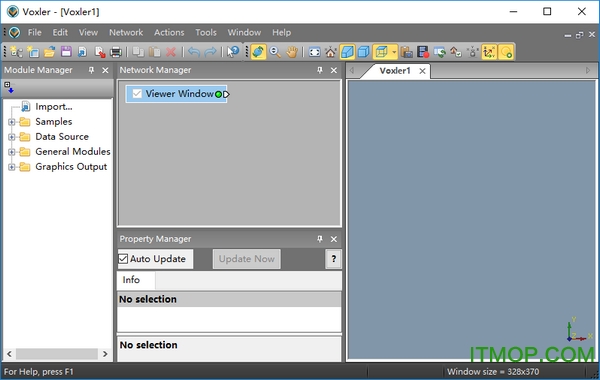The image size is (600, 380).
Task: Select the Voxler1 document tab
Action: click(x=395, y=71)
